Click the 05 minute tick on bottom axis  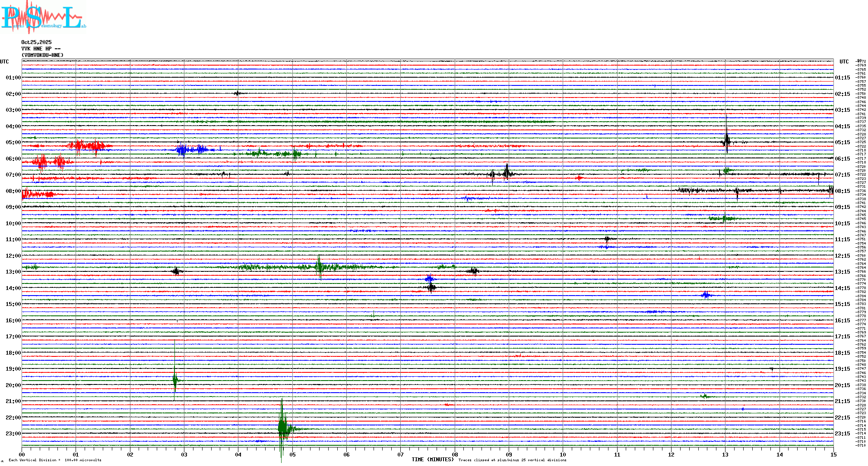(x=292, y=454)
